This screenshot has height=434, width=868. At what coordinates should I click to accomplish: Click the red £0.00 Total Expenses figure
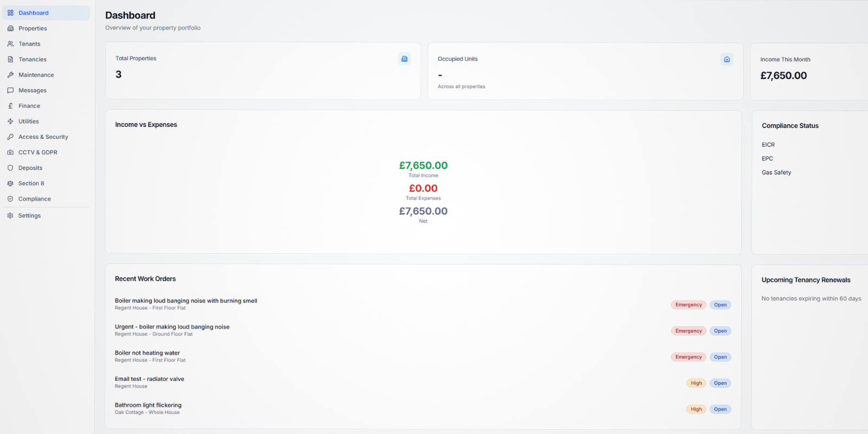423,188
